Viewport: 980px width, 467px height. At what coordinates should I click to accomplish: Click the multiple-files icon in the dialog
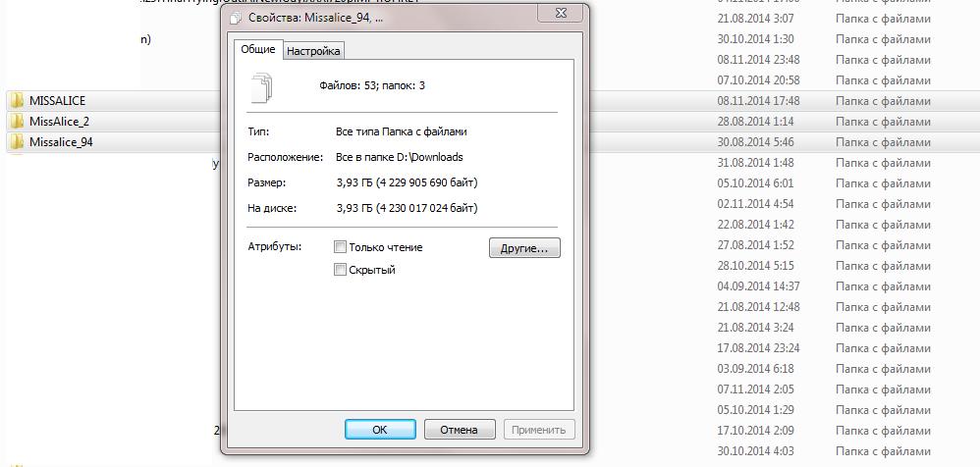(x=262, y=87)
